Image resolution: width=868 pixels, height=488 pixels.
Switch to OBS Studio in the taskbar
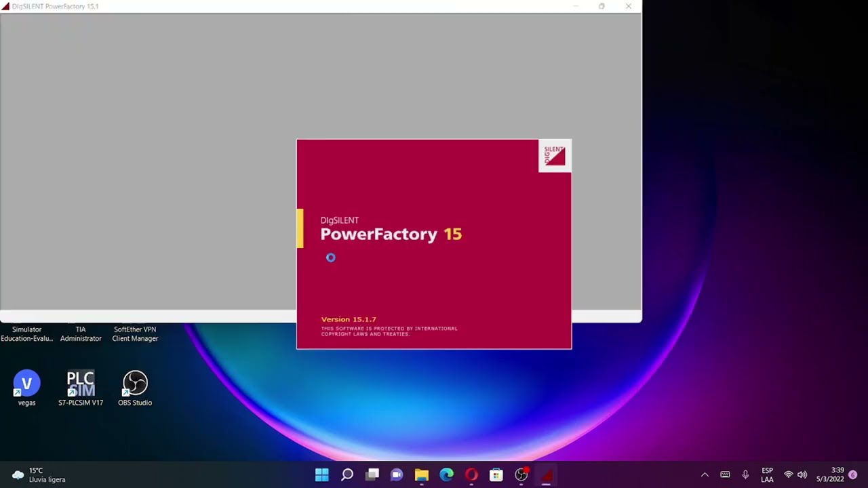click(x=521, y=475)
